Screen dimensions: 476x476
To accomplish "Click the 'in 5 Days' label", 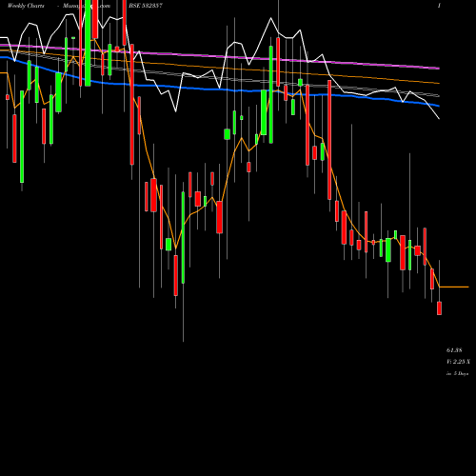I will [458, 374].
